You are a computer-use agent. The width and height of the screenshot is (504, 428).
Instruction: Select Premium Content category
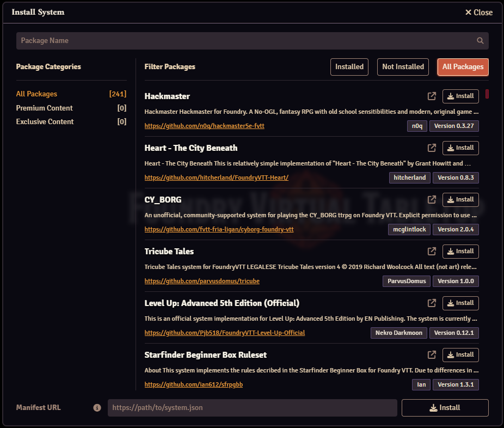pyautogui.click(x=71, y=108)
